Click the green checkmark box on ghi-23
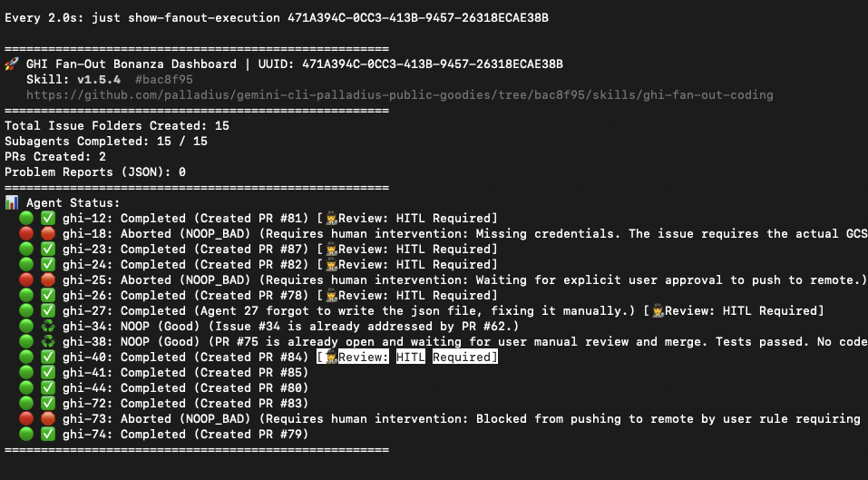This screenshot has width=868, height=480. [x=48, y=250]
